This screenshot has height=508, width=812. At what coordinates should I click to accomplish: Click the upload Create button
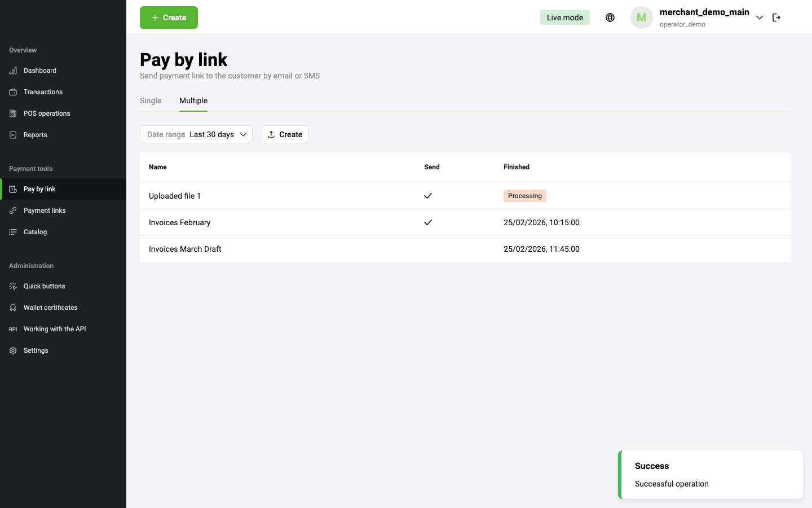click(285, 134)
